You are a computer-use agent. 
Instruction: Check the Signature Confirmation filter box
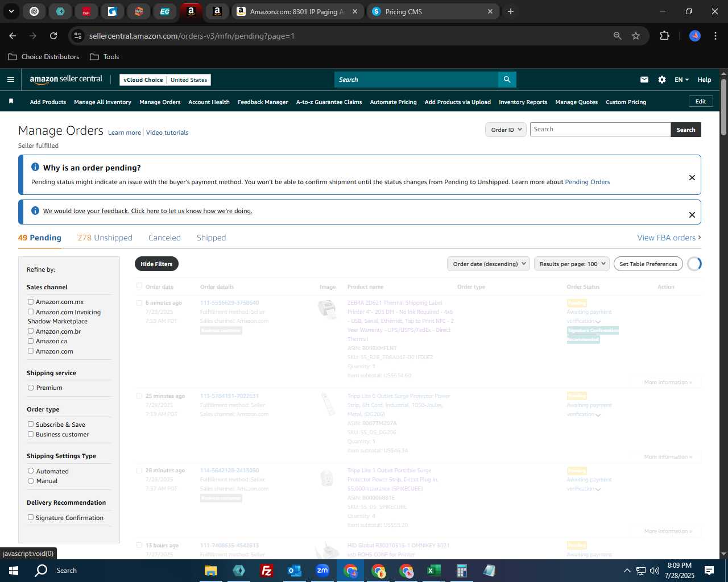click(x=31, y=517)
